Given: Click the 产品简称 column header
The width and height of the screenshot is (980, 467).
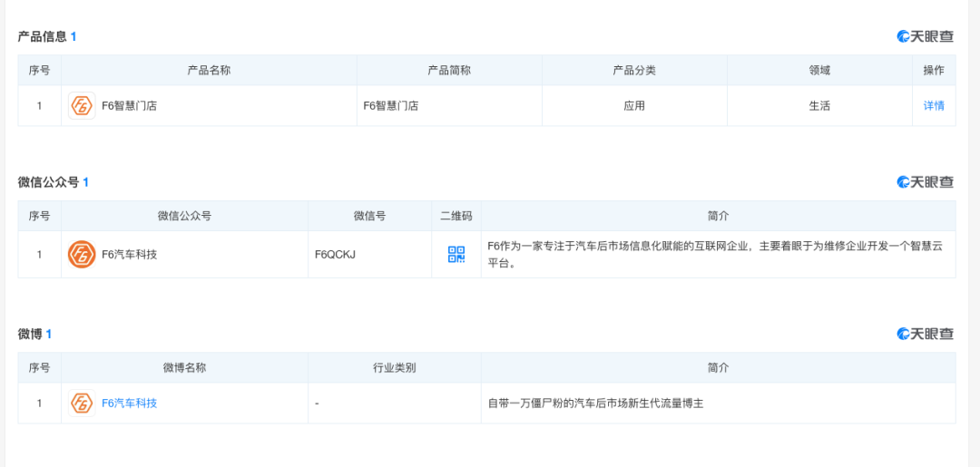Looking at the screenshot, I should coord(449,70).
